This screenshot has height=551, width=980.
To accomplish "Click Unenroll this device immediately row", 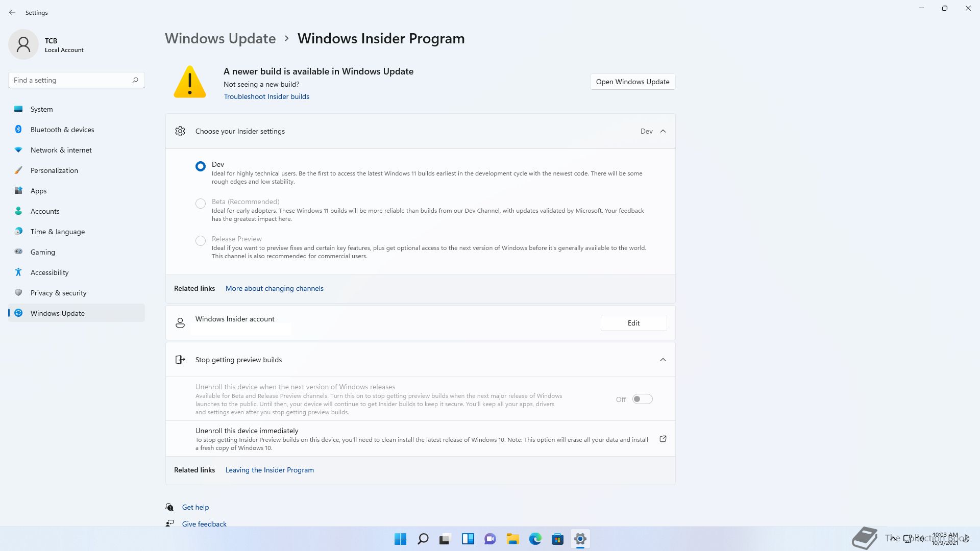I will (420, 439).
